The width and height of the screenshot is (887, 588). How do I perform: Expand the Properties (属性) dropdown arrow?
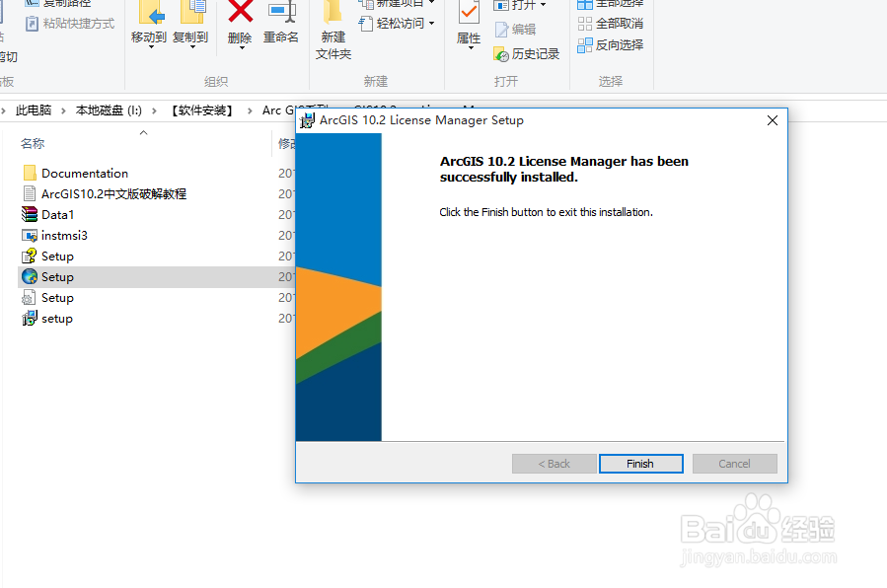point(471,48)
